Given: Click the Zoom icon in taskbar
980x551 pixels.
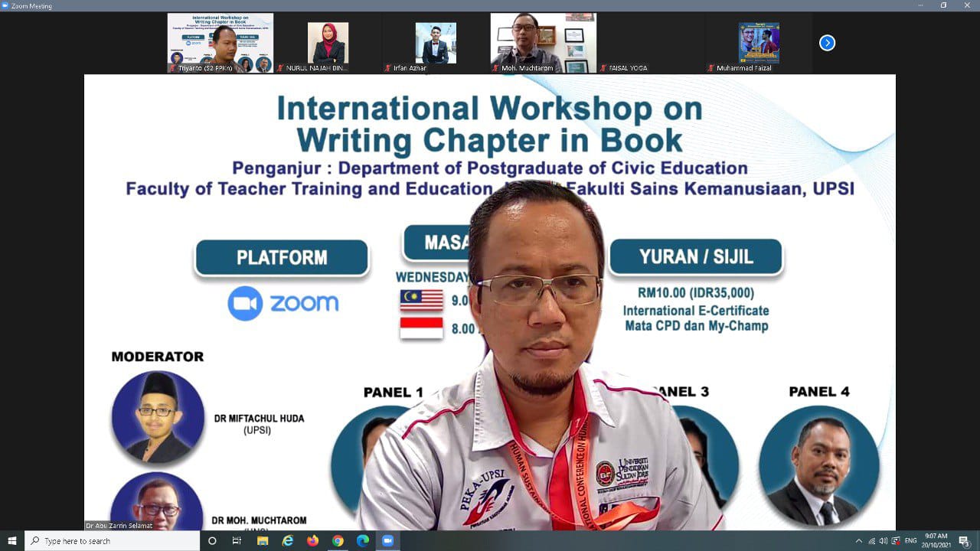Looking at the screenshot, I should 387,541.
